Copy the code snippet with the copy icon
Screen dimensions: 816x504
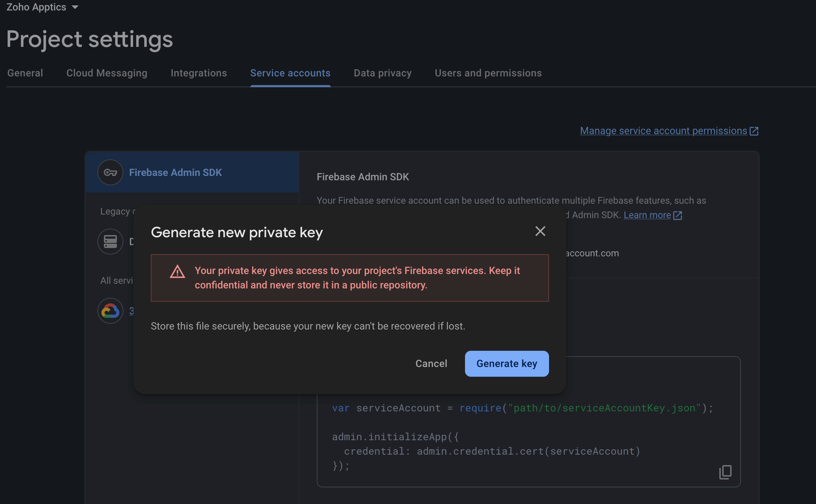[x=725, y=472]
